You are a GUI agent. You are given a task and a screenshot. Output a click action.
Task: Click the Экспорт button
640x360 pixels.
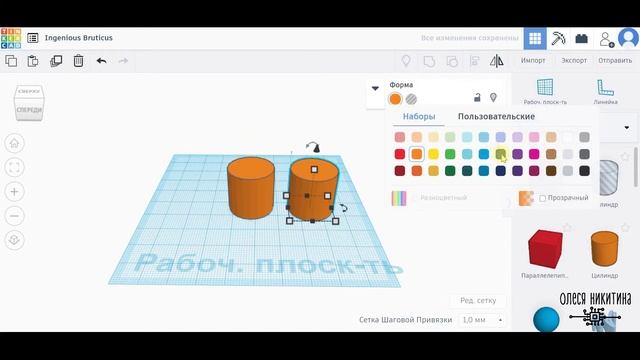point(574,60)
